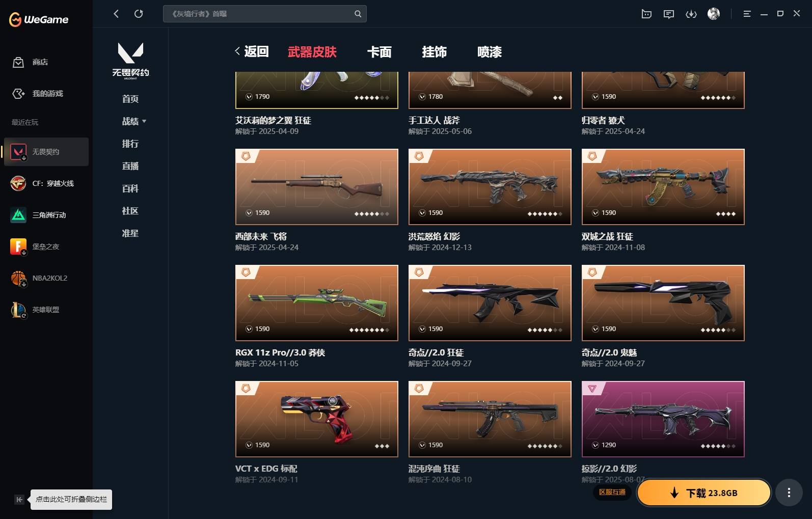Screen dimensions: 812x519
Task: Switch to the 喷漆 tab
Action: (x=490, y=52)
